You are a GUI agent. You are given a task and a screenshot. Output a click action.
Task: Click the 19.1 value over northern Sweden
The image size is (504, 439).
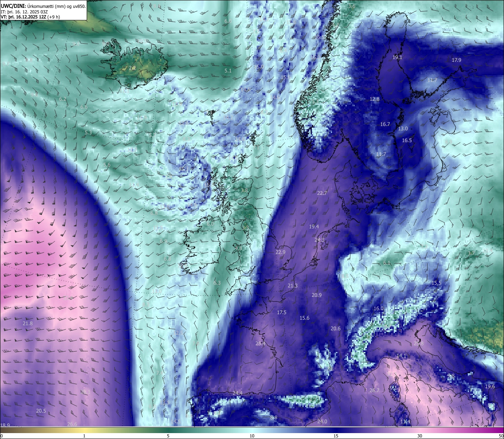pyautogui.click(x=398, y=57)
